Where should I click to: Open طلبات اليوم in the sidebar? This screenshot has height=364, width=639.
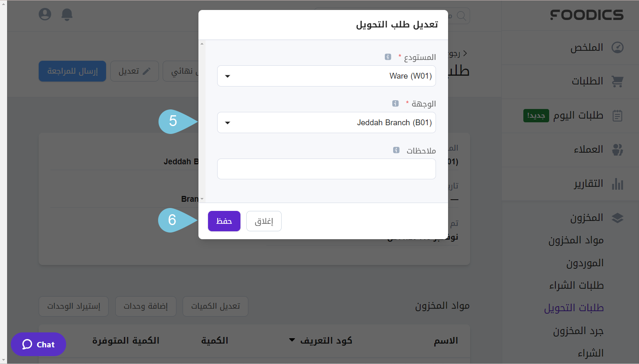pos(578,115)
